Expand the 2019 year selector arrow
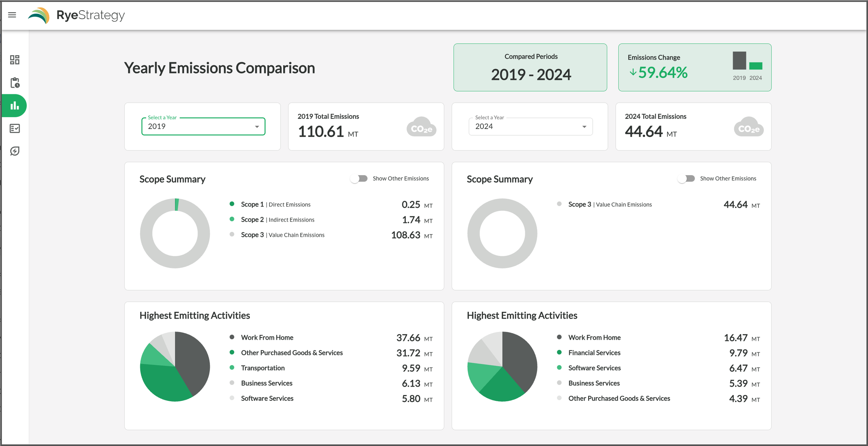 257,127
